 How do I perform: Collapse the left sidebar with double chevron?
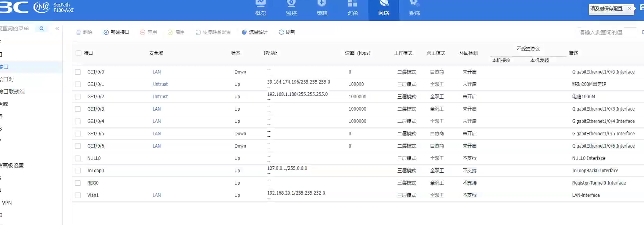pos(58,29)
